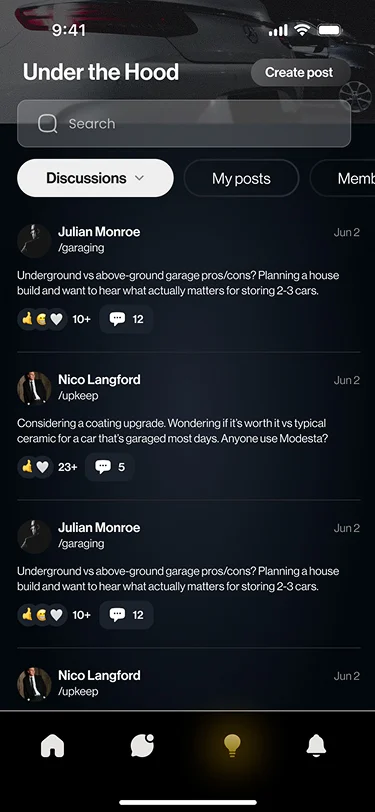Open comments on second Julian Monroe post
Screen dimensions: 375x812
pos(126,615)
